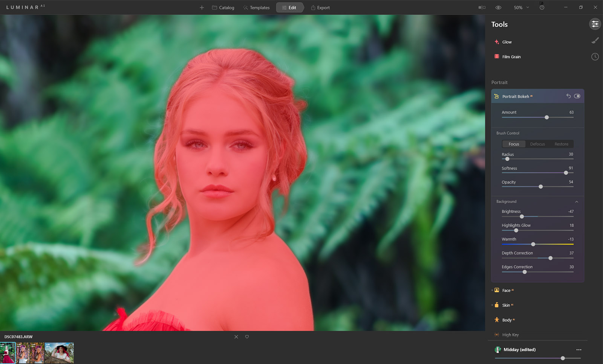
Task: Collapse the Background section chevron
Action: (577, 202)
